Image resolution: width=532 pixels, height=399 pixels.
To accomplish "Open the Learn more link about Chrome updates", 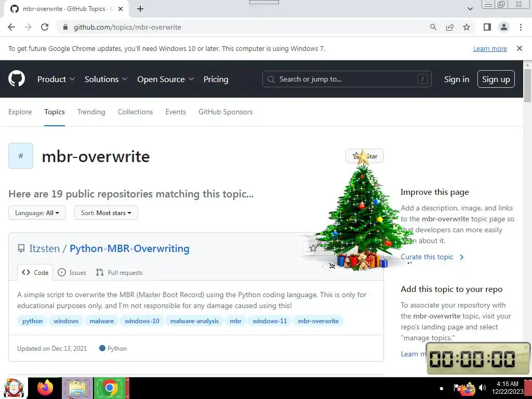I will 490,48.
